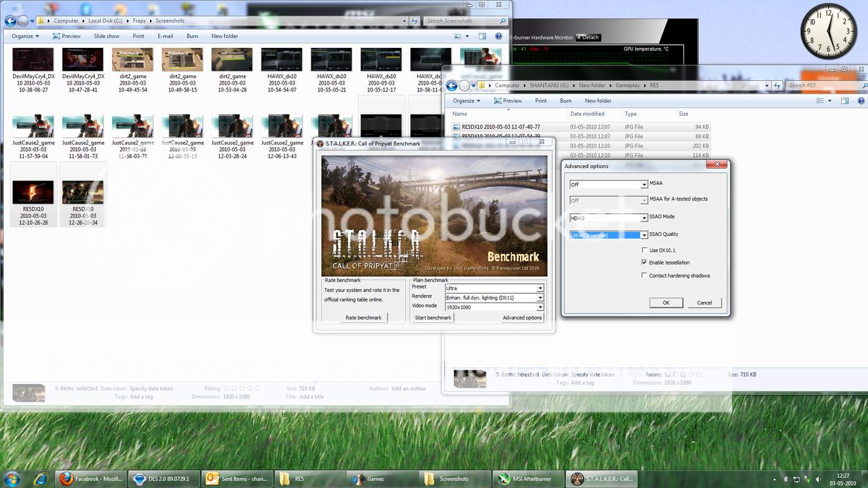The height and width of the screenshot is (488, 868).
Task: Open the Windows Start menu
Action: coord(11,479)
